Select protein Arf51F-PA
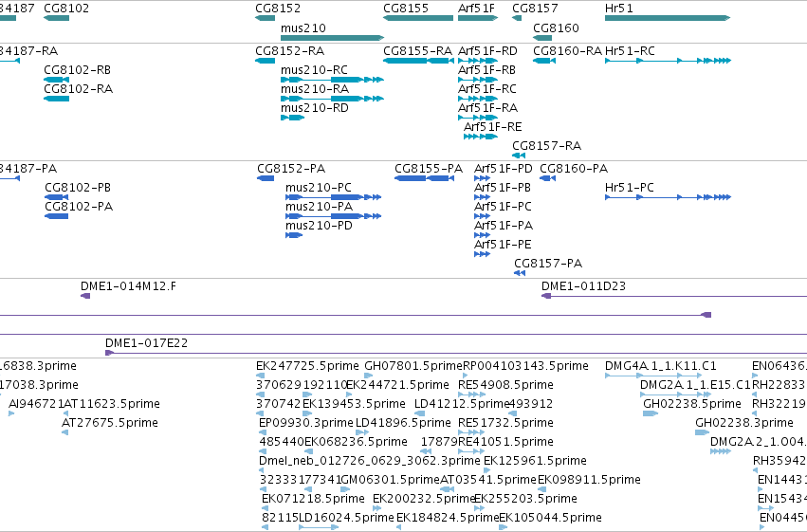 pyautogui.click(x=483, y=235)
